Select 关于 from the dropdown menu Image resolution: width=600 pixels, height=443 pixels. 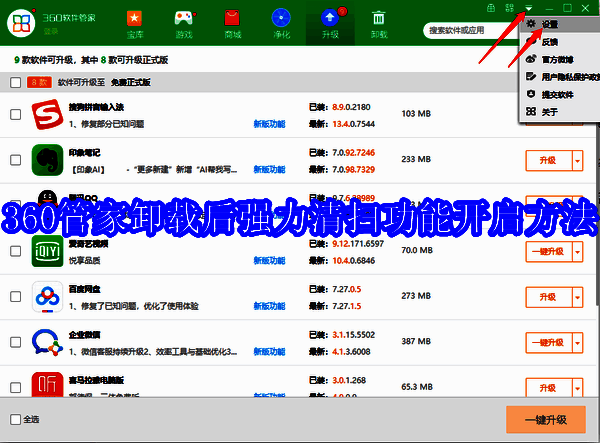click(559, 112)
